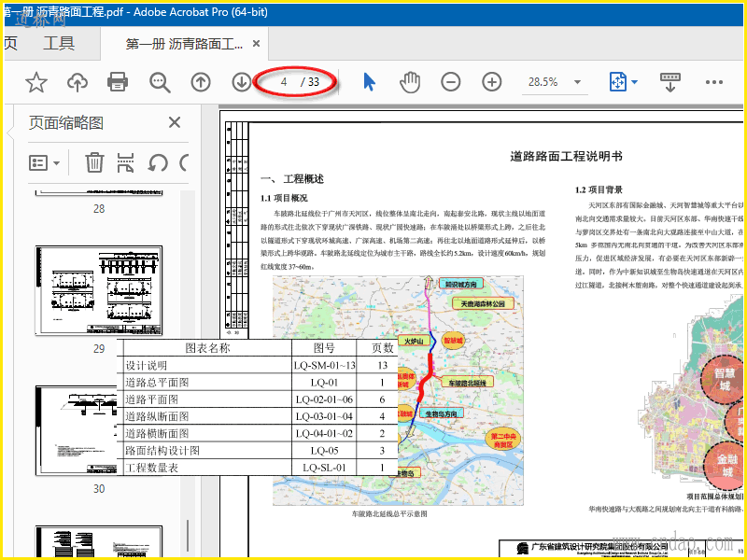The width and height of the screenshot is (747, 560).
Task: Rotate page counterclockwise in thumbnails panel
Action: pyautogui.click(x=158, y=162)
